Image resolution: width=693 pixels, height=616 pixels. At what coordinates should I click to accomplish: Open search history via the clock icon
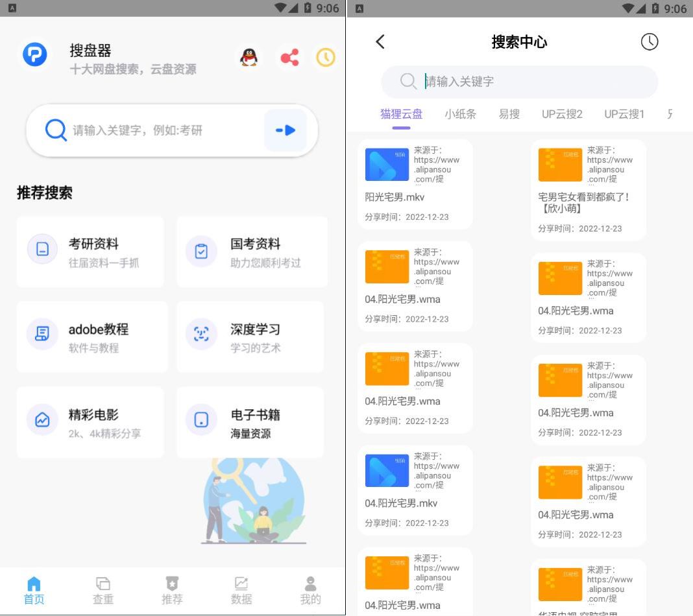[x=326, y=57]
